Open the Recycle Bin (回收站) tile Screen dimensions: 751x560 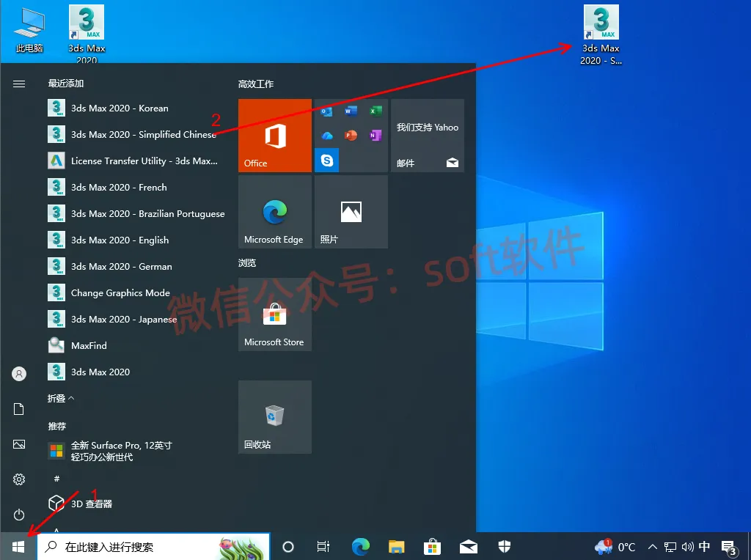click(275, 417)
